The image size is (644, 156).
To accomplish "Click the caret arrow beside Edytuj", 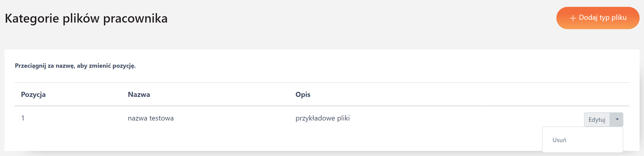I will (617, 119).
